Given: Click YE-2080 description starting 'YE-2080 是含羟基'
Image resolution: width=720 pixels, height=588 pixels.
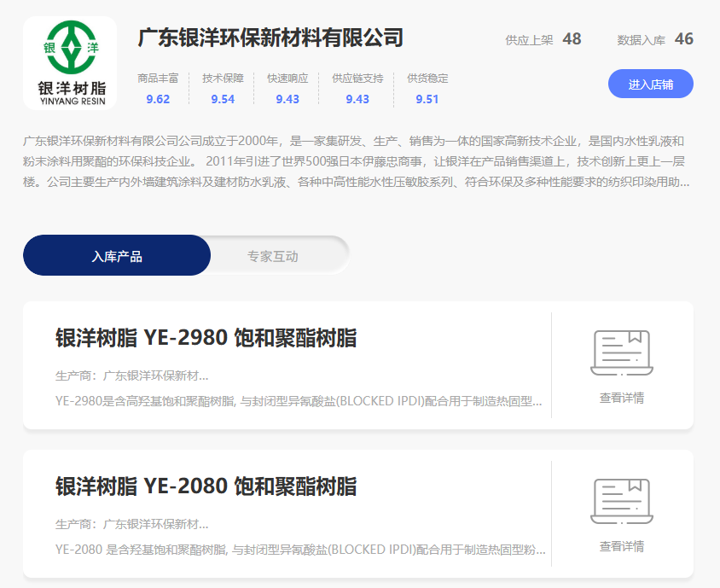Looking at the screenshot, I should [300, 550].
